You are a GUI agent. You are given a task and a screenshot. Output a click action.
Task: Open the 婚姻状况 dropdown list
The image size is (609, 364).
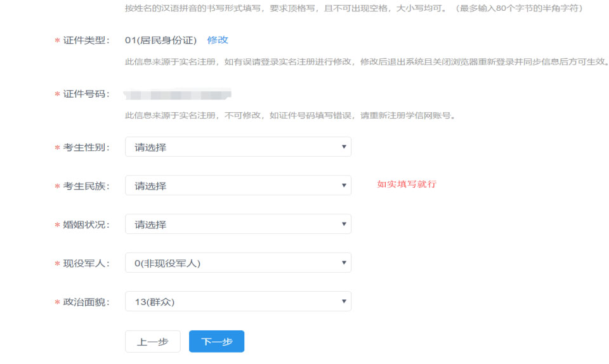tap(238, 224)
